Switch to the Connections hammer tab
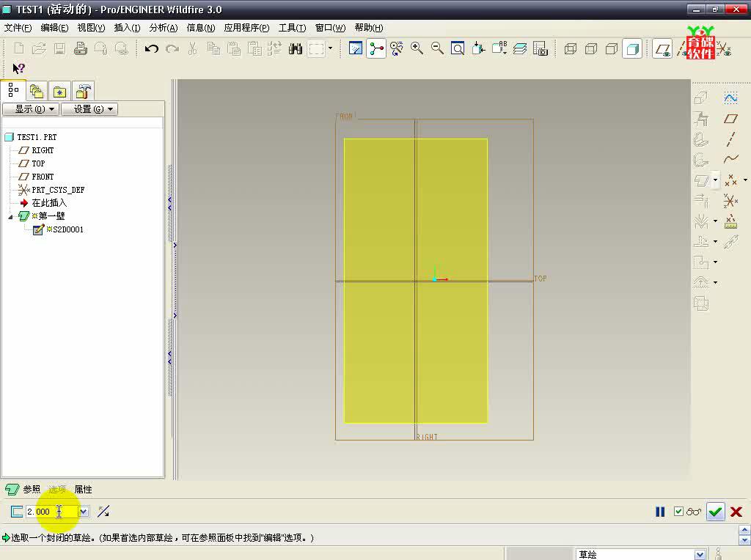751x560 pixels. (84, 91)
